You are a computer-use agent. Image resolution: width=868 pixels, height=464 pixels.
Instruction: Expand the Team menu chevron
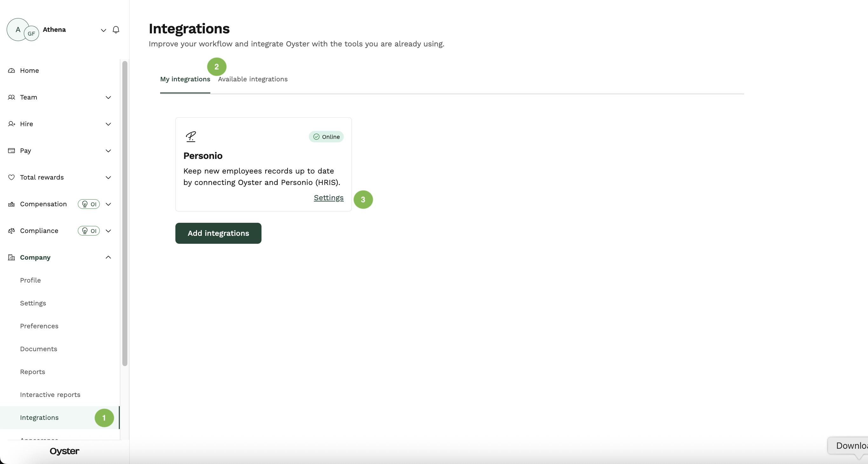[x=108, y=97]
